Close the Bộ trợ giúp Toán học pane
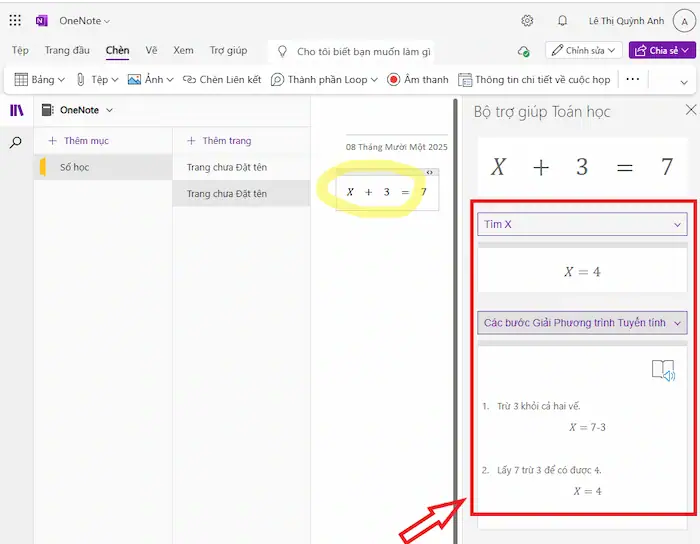Screen dimensions: 700x544 click(690, 110)
